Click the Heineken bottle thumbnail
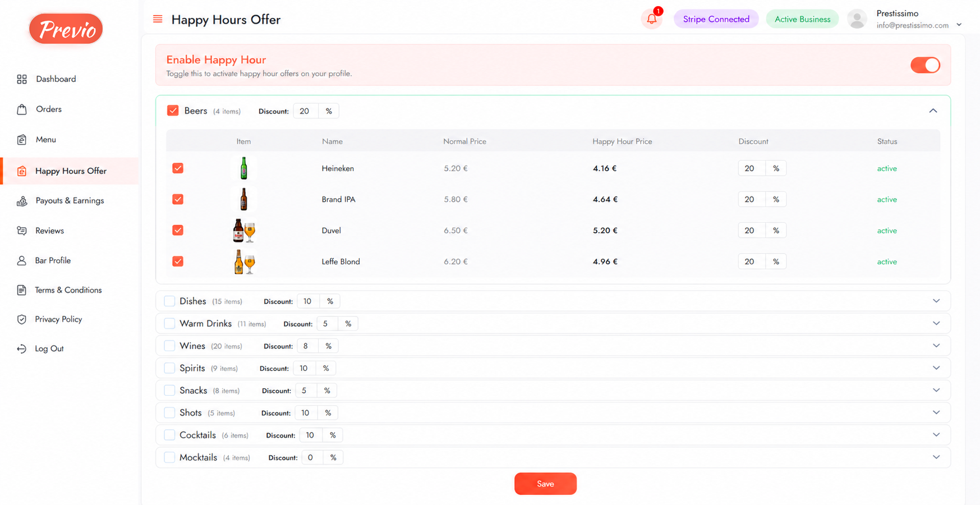Viewport: 980px width, 505px height. (243, 168)
